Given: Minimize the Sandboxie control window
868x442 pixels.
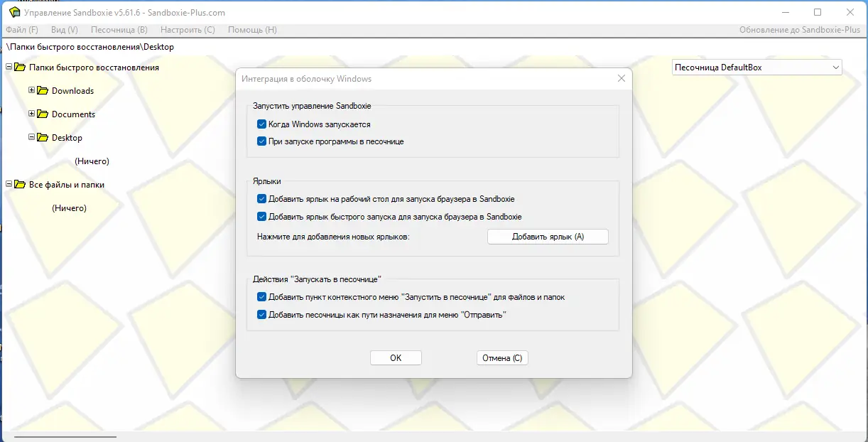Looking at the screenshot, I should click(786, 12).
